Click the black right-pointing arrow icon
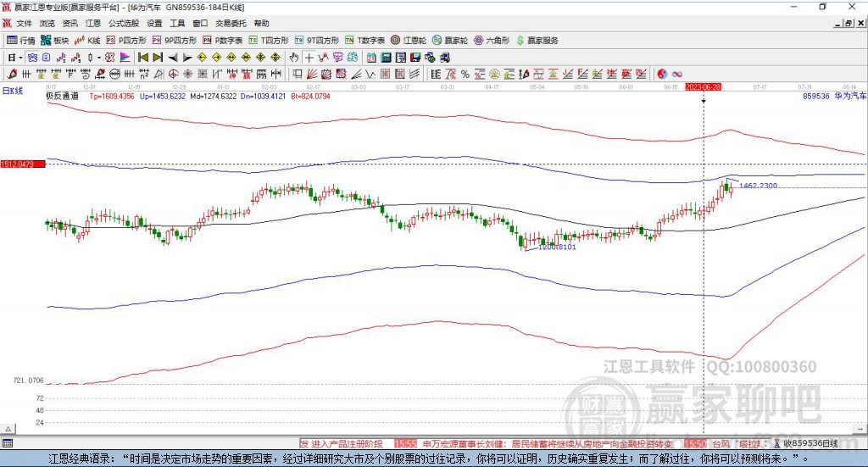 click(187, 58)
